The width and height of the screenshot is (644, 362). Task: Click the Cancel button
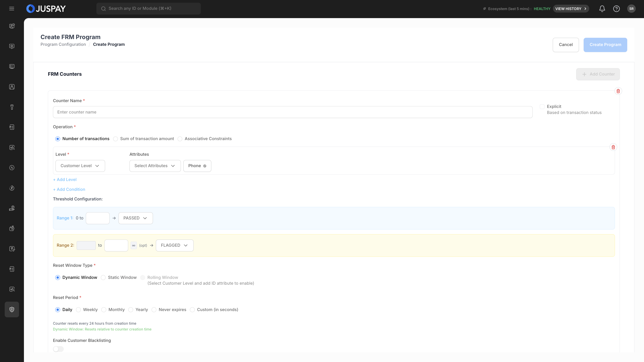coord(566,45)
